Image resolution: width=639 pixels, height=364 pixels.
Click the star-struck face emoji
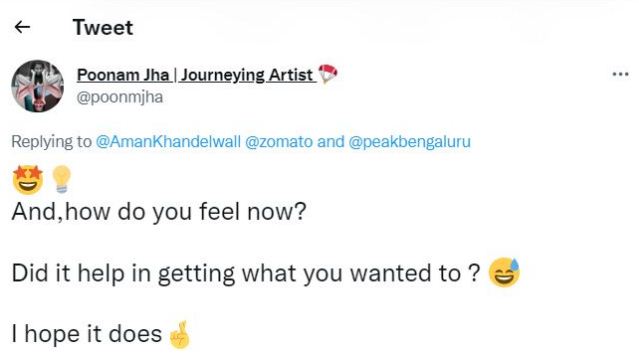pos(28,180)
